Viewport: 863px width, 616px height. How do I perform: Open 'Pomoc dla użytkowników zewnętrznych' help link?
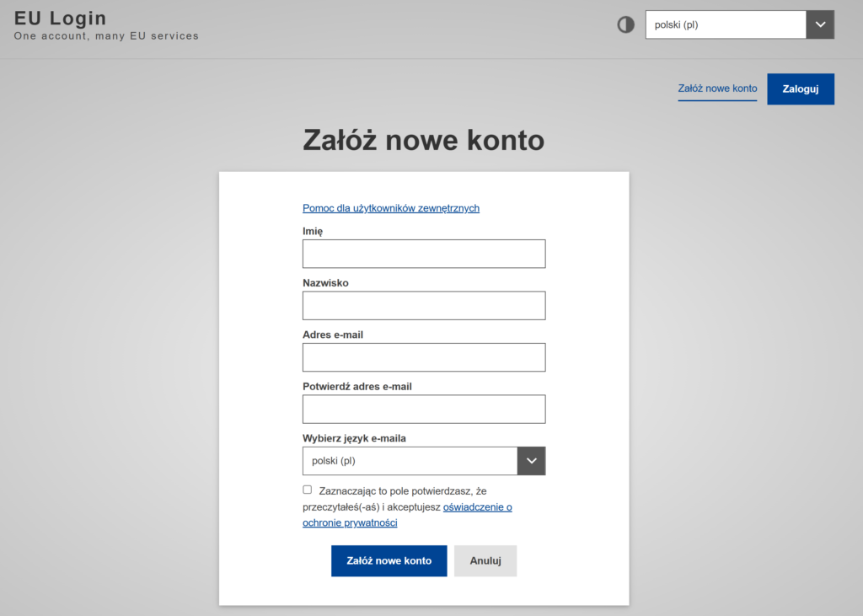tap(390, 207)
